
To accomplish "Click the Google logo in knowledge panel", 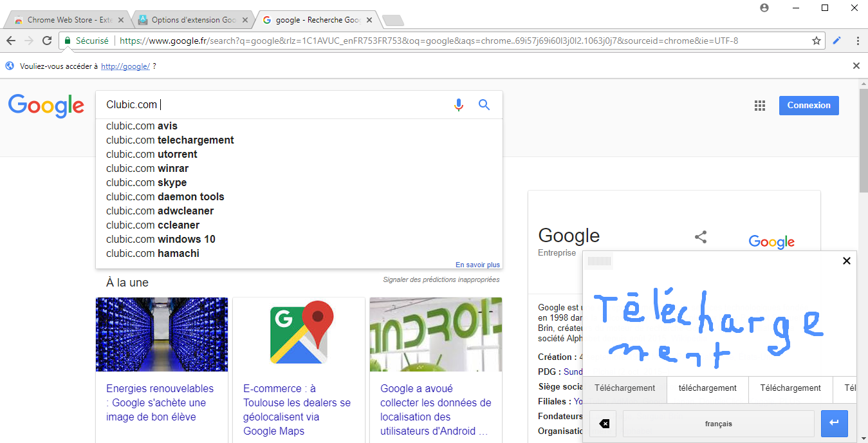I will pos(771,242).
